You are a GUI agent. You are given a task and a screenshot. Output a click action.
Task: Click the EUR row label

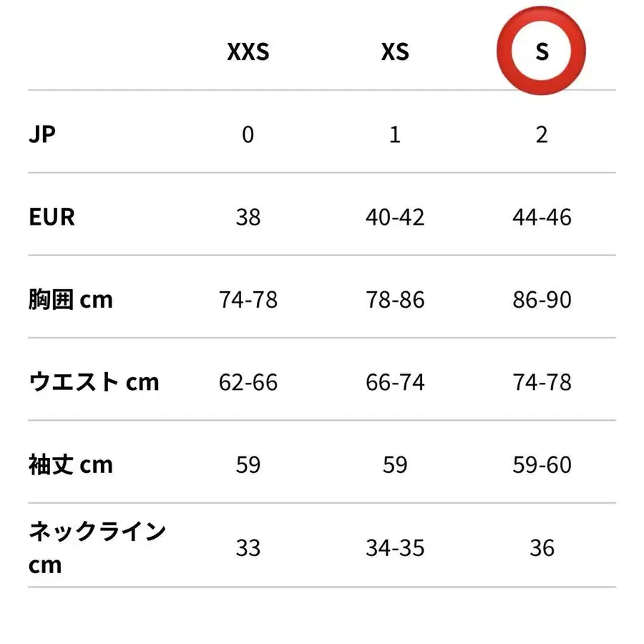tap(52, 216)
